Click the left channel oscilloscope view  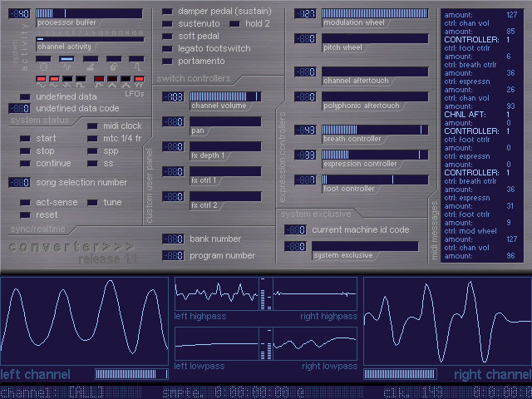(84, 321)
